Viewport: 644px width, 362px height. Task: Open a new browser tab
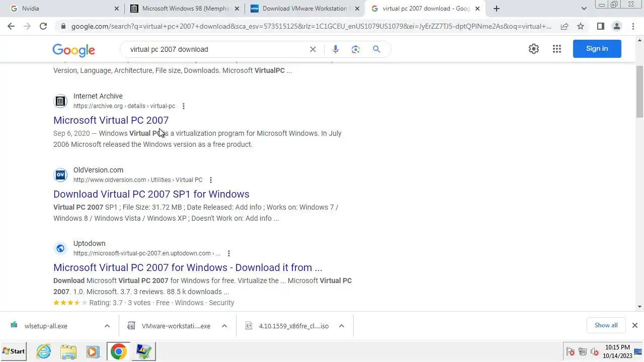(497, 9)
